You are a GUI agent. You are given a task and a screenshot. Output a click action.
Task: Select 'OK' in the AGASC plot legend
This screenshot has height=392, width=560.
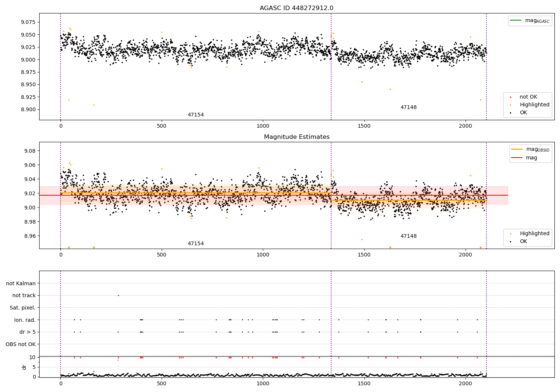[x=523, y=113]
